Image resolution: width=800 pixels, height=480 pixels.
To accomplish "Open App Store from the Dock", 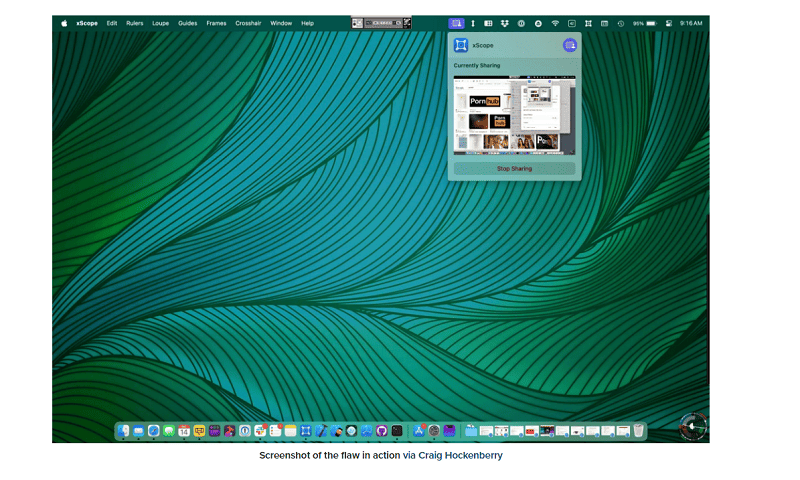I will click(419, 431).
